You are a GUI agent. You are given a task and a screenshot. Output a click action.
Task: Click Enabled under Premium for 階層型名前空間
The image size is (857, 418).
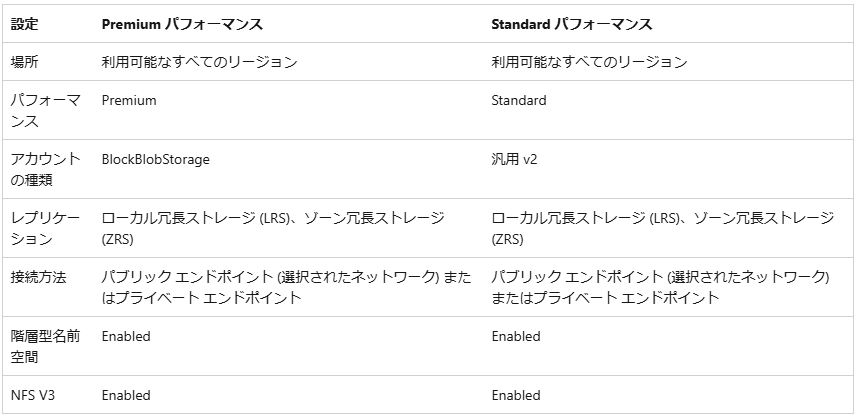126,336
